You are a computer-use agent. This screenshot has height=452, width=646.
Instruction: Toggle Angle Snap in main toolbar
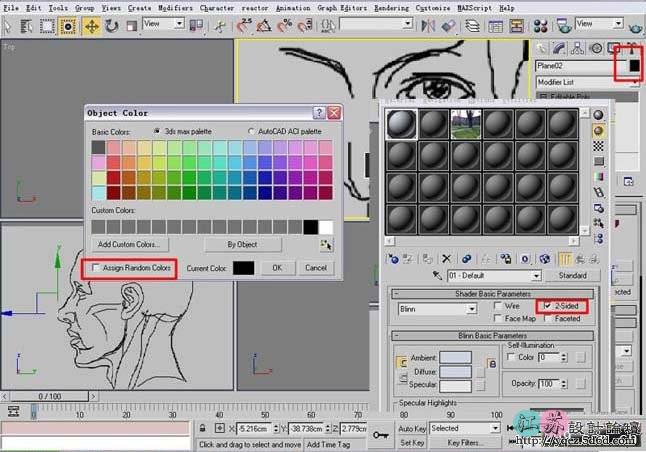pos(264,26)
